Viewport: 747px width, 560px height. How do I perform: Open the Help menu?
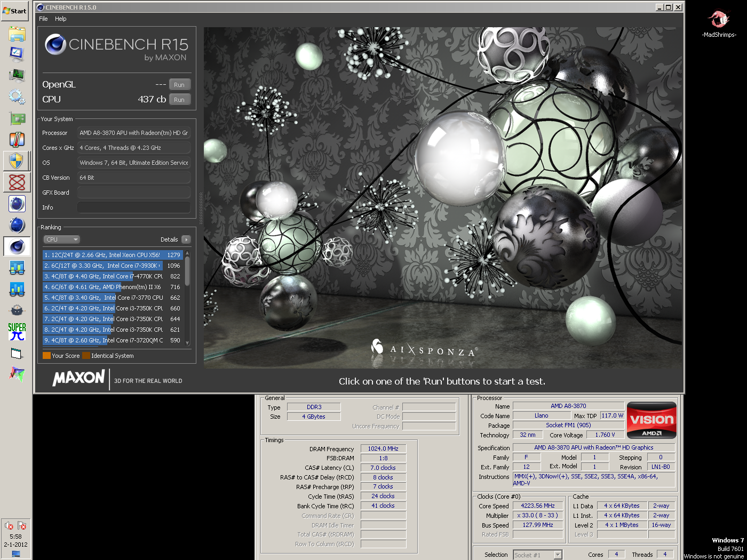pyautogui.click(x=61, y=19)
